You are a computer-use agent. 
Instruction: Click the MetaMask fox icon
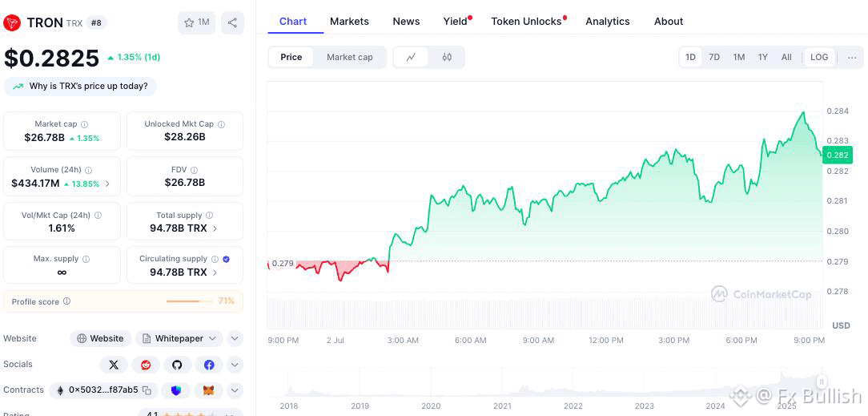(x=209, y=390)
